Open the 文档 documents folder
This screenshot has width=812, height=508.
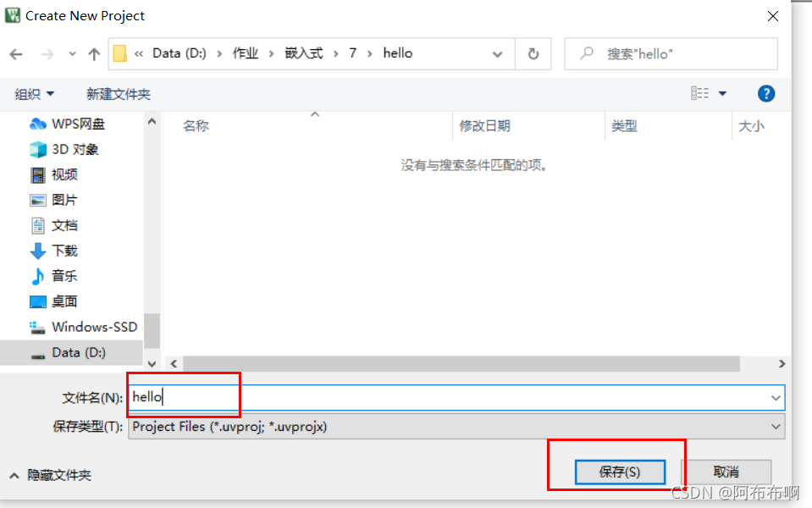(64, 225)
